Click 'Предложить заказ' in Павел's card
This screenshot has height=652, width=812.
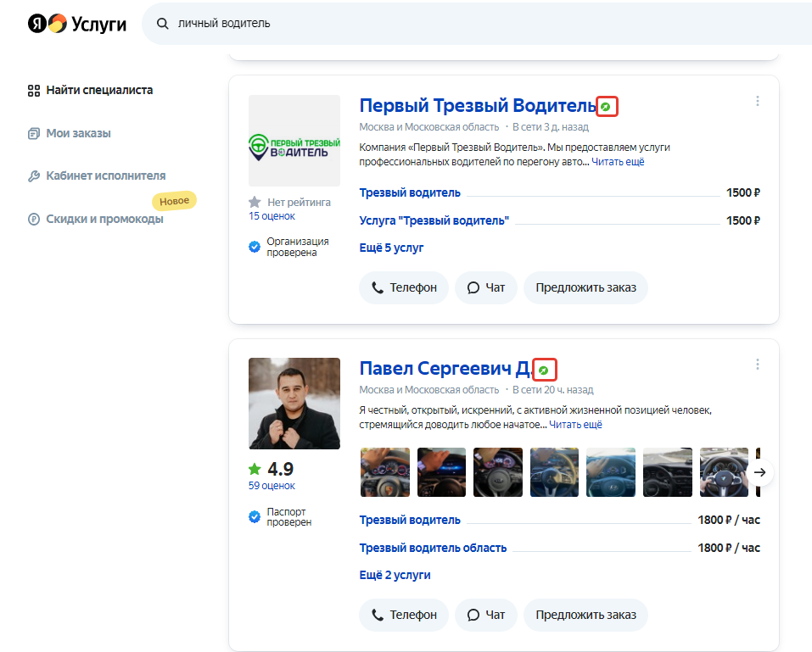click(x=585, y=615)
